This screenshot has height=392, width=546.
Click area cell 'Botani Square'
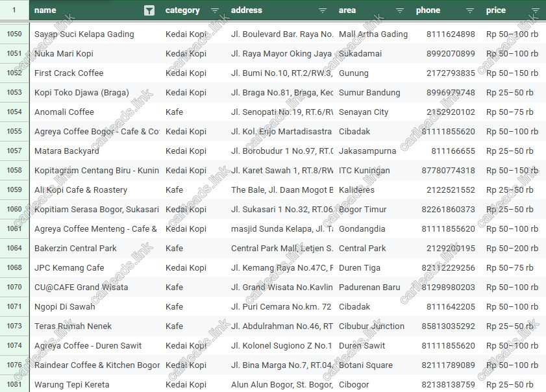point(372,365)
